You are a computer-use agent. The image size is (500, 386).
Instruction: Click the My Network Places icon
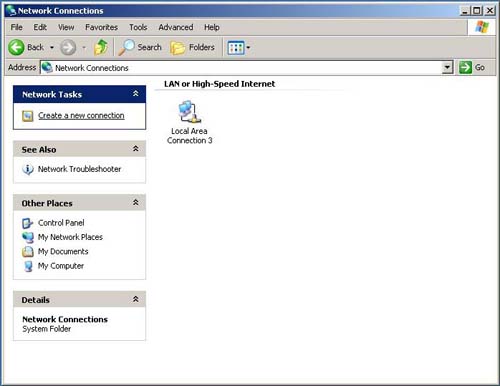click(x=28, y=237)
